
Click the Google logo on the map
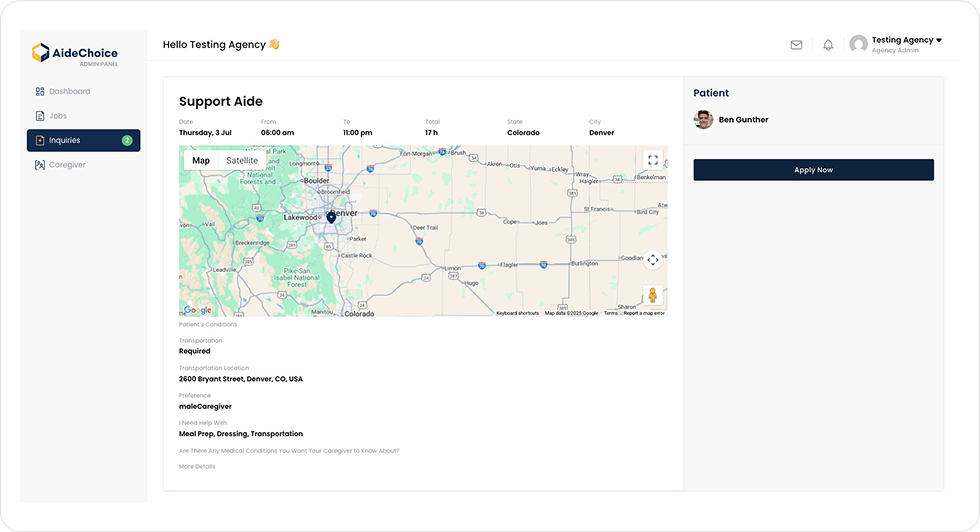(198, 310)
